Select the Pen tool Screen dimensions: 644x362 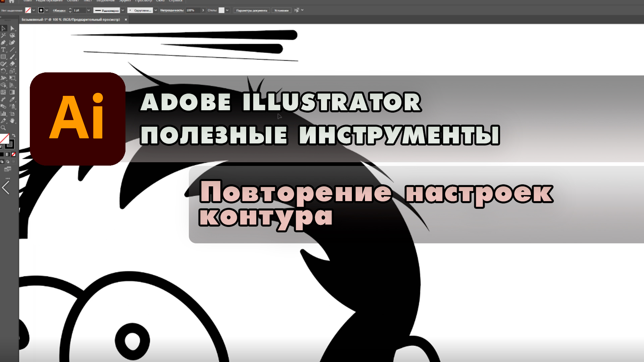[4, 43]
